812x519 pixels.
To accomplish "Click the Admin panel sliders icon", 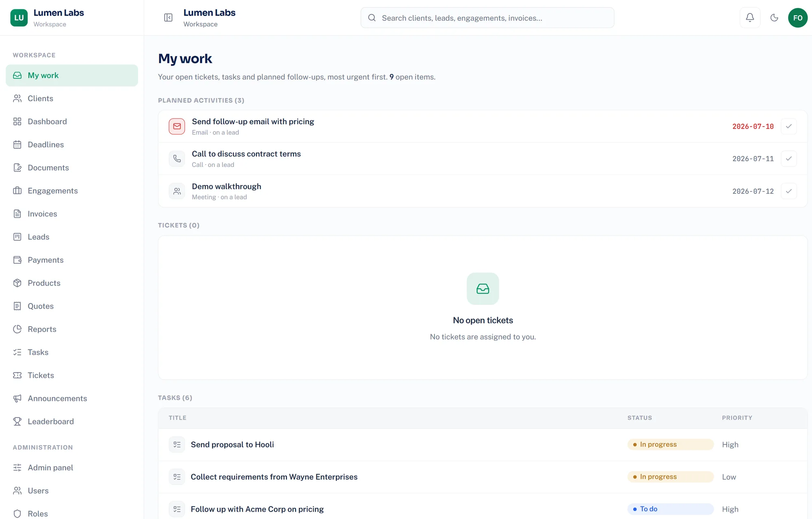I will tap(17, 467).
